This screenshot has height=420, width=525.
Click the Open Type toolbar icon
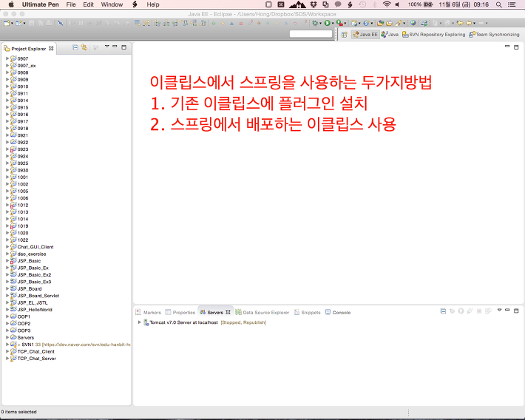pos(380,23)
